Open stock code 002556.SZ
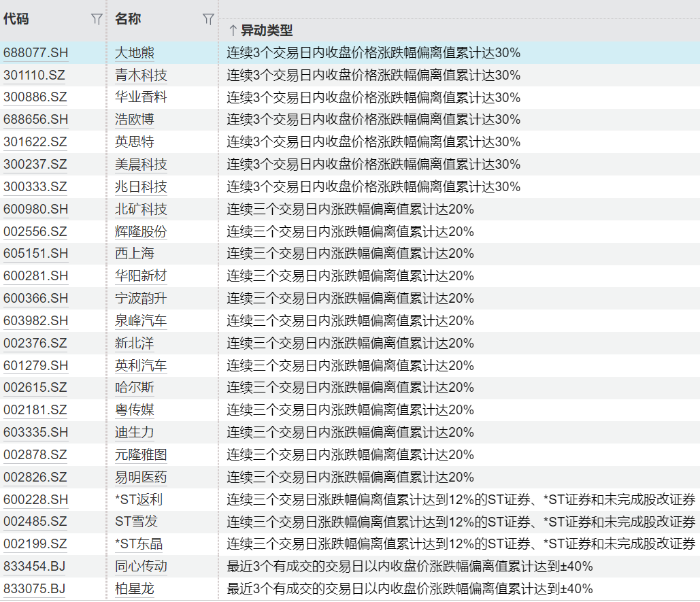700x602 pixels. 35,231
